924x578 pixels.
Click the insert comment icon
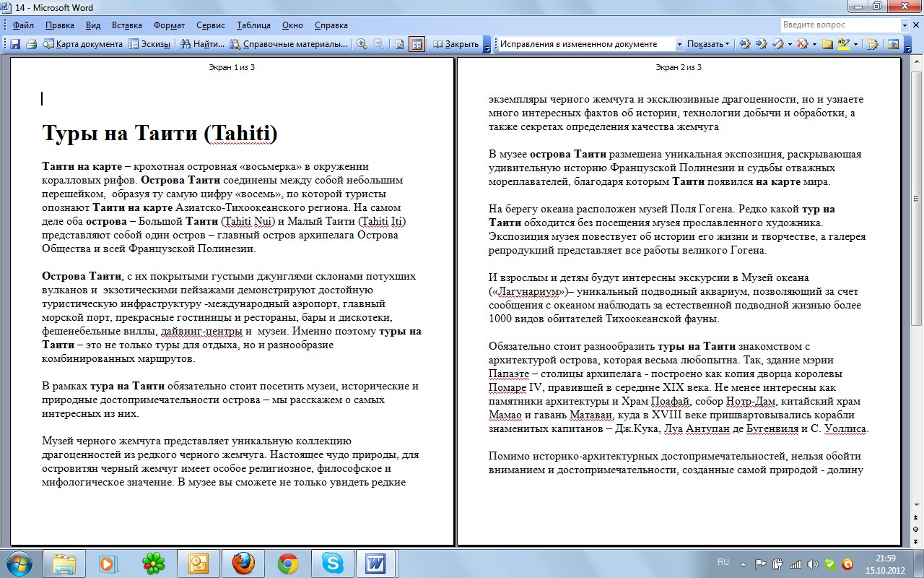(827, 44)
